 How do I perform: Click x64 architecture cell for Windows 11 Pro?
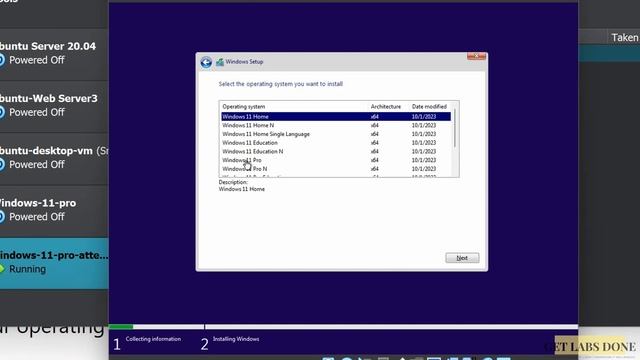375,160
